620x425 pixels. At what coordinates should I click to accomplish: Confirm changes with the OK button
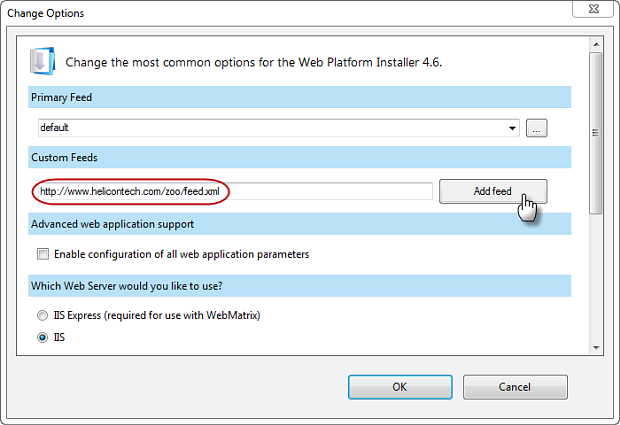(x=399, y=387)
